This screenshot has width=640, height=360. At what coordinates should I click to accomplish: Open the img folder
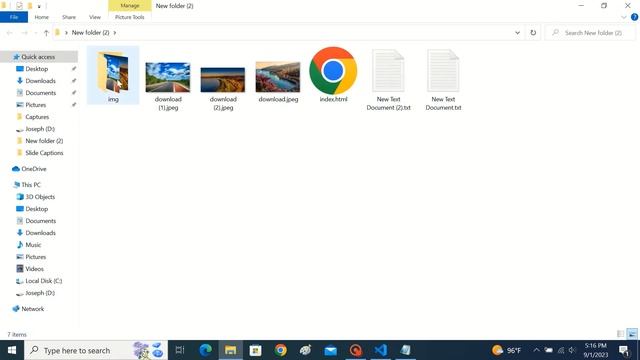pyautogui.click(x=113, y=76)
